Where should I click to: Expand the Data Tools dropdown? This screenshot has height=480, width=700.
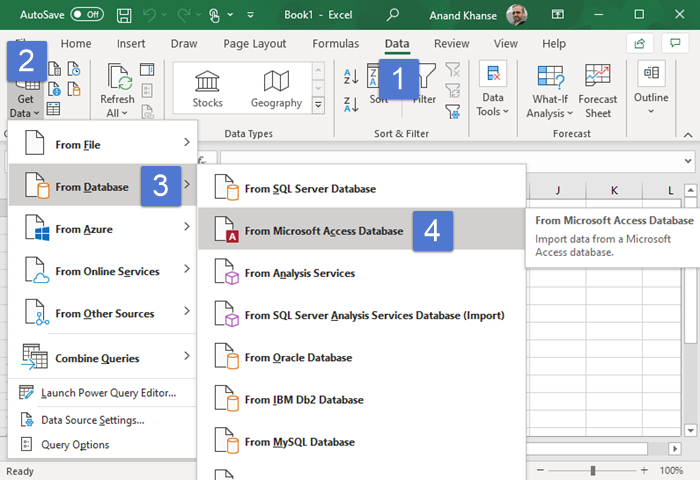[x=492, y=90]
